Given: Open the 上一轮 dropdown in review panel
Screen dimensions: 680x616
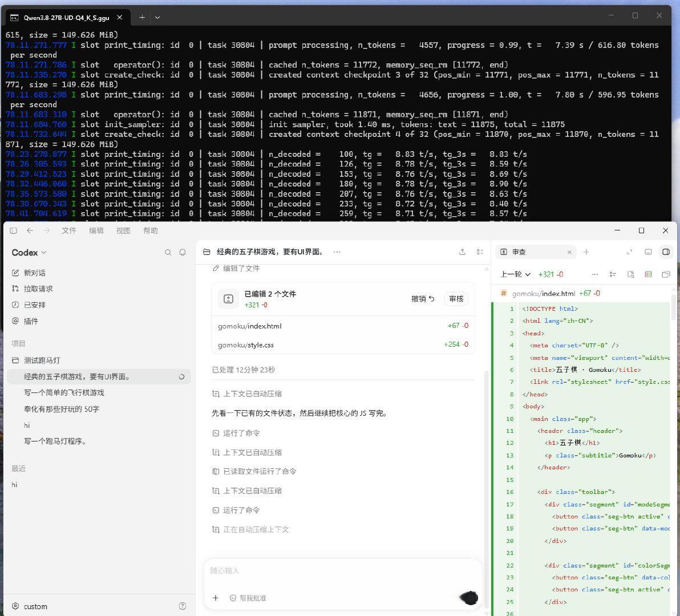Looking at the screenshot, I should click(x=515, y=274).
